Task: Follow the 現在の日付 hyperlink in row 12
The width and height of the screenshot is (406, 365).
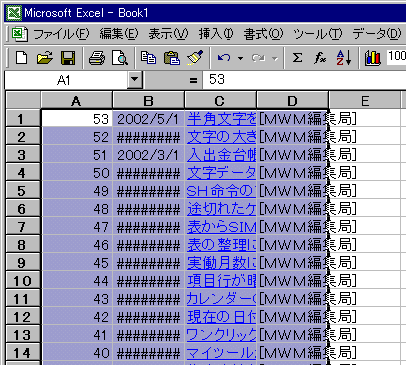Action: pos(221,317)
